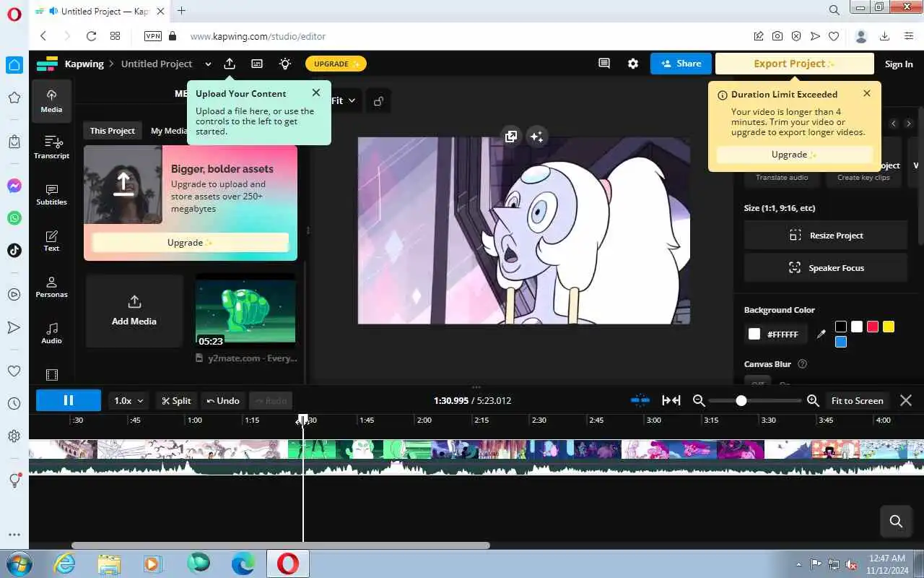The height and width of the screenshot is (578, 924).
Task: Open project settings gear icon
Action: (x=633, y=64)
